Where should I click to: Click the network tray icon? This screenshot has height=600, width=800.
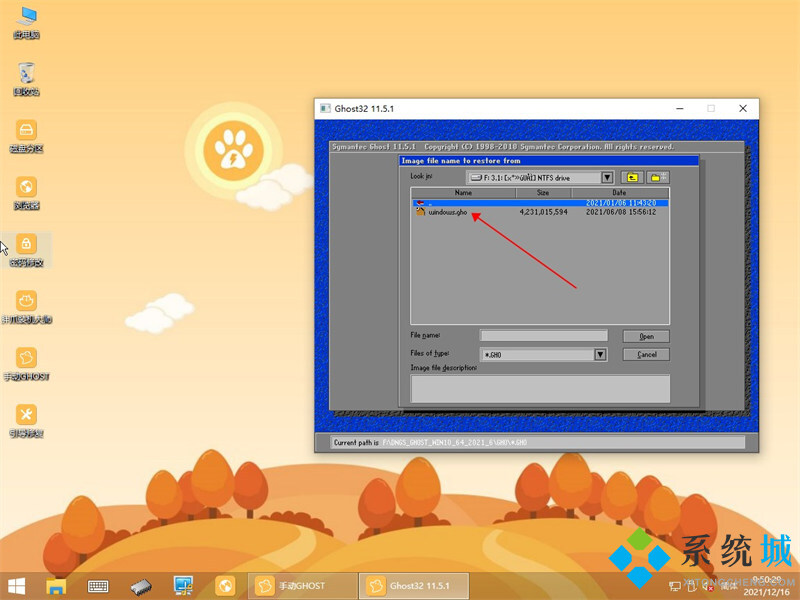[x=674, y=587]
